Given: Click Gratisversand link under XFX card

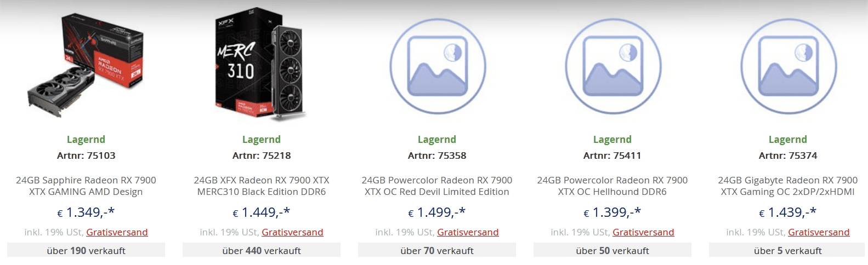Looking at the screenshot, I should coord(292,232).
